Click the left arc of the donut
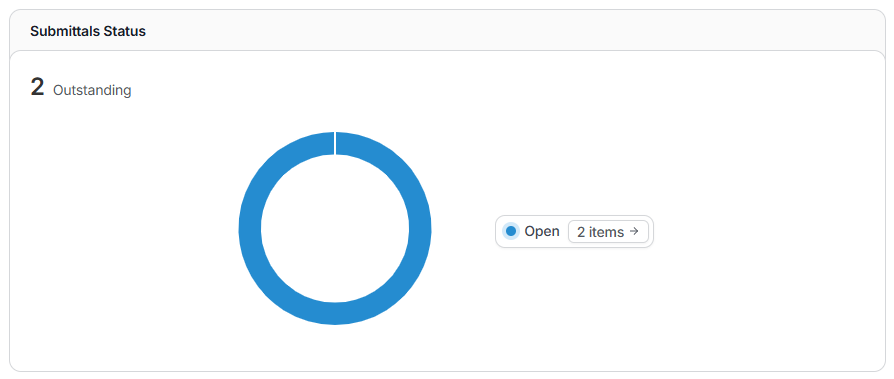The width and height of the screenshot is (894, 379). (249, 228)
